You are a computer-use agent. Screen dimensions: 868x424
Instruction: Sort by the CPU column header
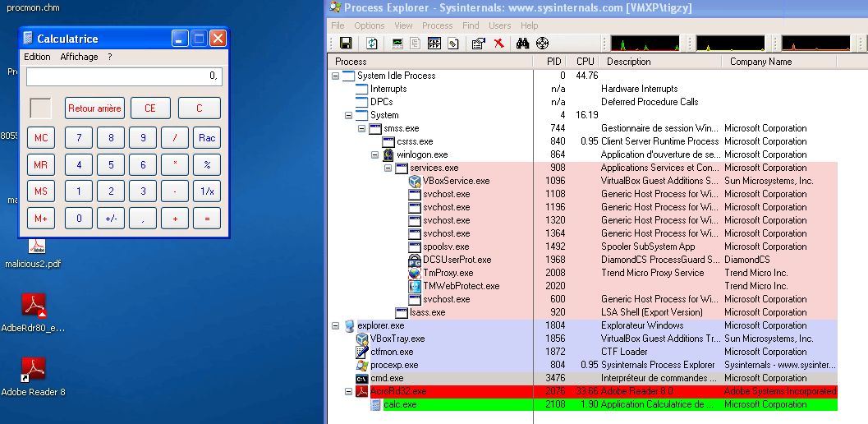click(584, 62)
